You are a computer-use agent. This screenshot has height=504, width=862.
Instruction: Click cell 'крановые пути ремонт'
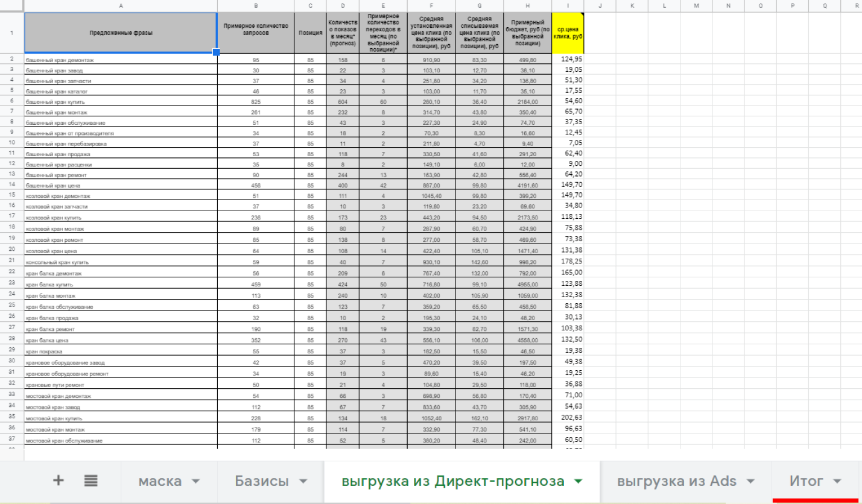click(x=121, y=385)
